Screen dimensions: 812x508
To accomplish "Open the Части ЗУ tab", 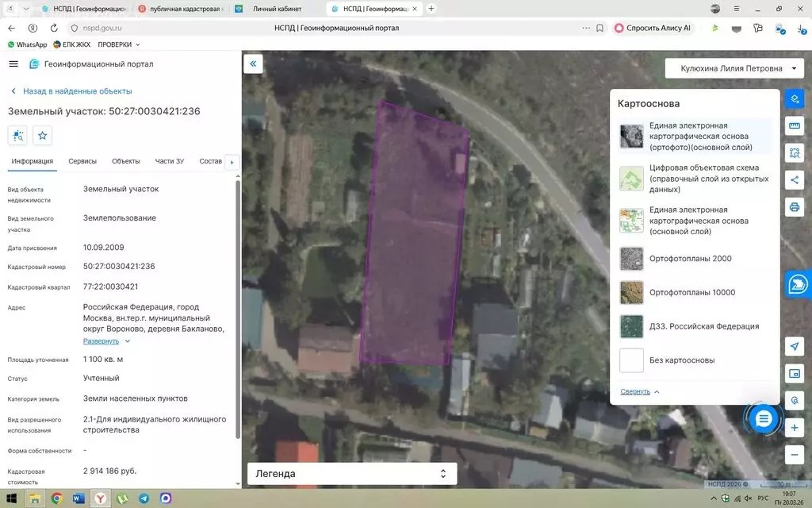I will [170, 161].
